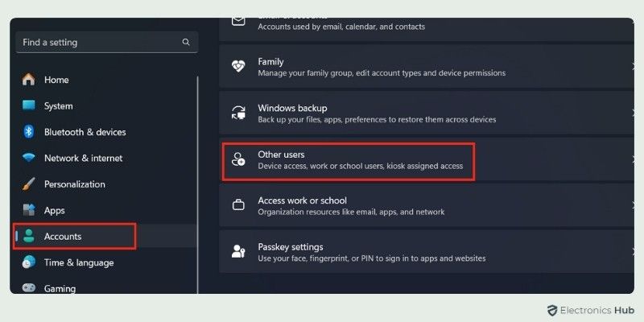Click the email accounts envelope icon

click(x=238, y=22)
